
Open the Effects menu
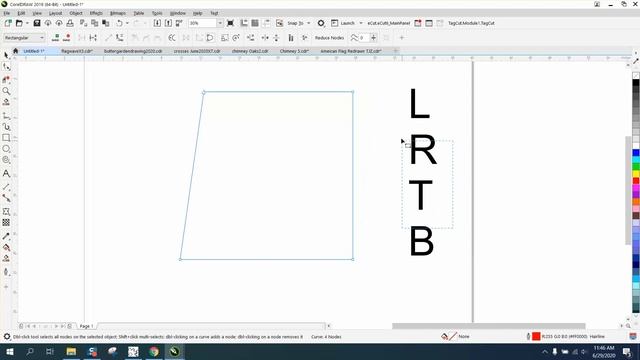click(96, 13)
